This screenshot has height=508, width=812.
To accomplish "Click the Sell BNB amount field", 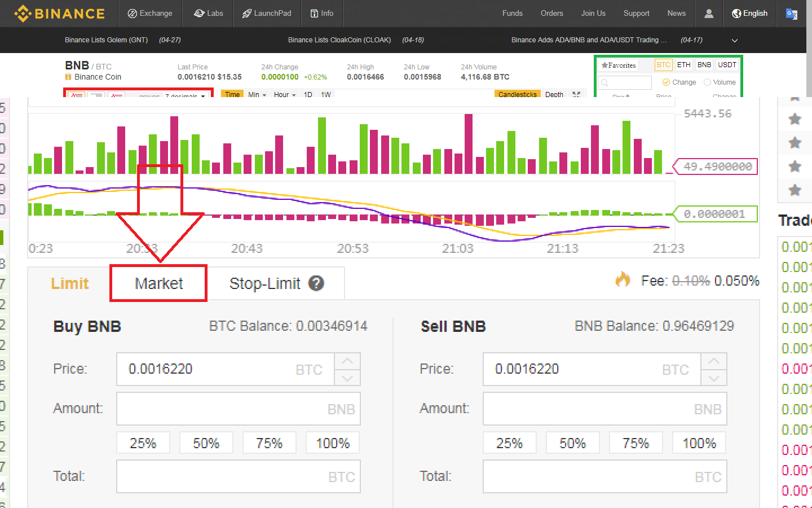I will point(605,409).
